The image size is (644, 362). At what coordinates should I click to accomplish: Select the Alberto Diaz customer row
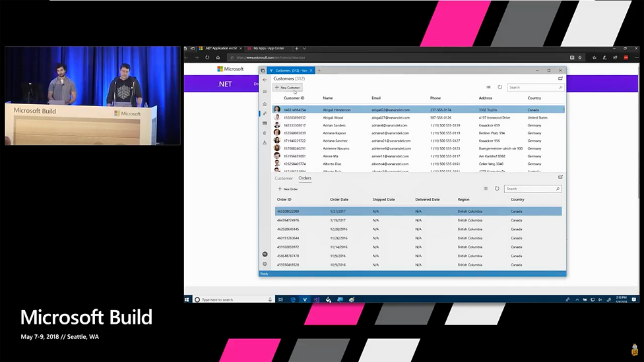pyautogui.click(x=418, y=164)
